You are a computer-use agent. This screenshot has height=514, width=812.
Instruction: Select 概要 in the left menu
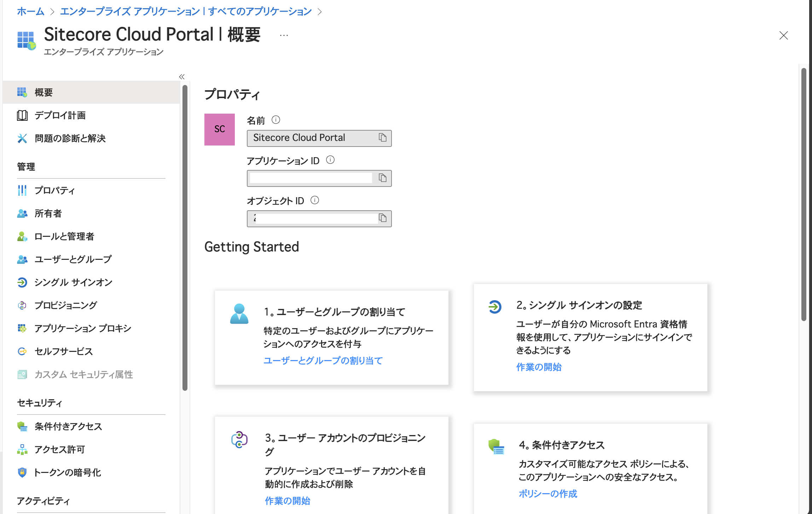[91, 92]
